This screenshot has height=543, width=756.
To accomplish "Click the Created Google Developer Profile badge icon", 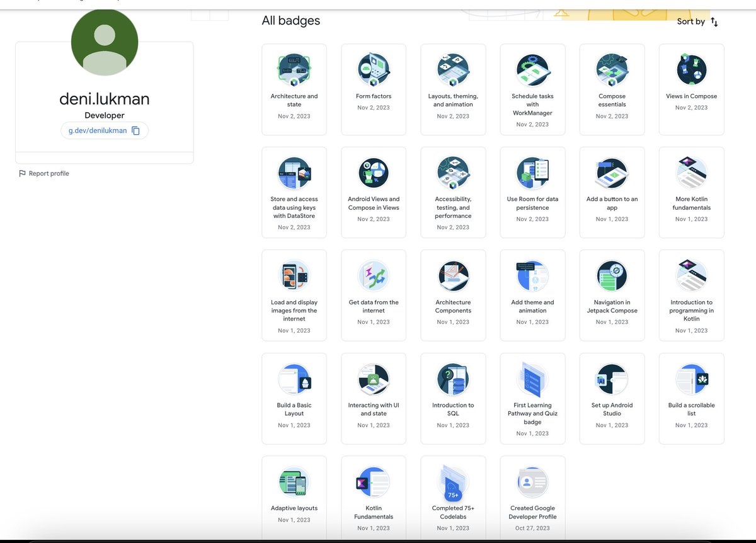I will pos(532,482).
